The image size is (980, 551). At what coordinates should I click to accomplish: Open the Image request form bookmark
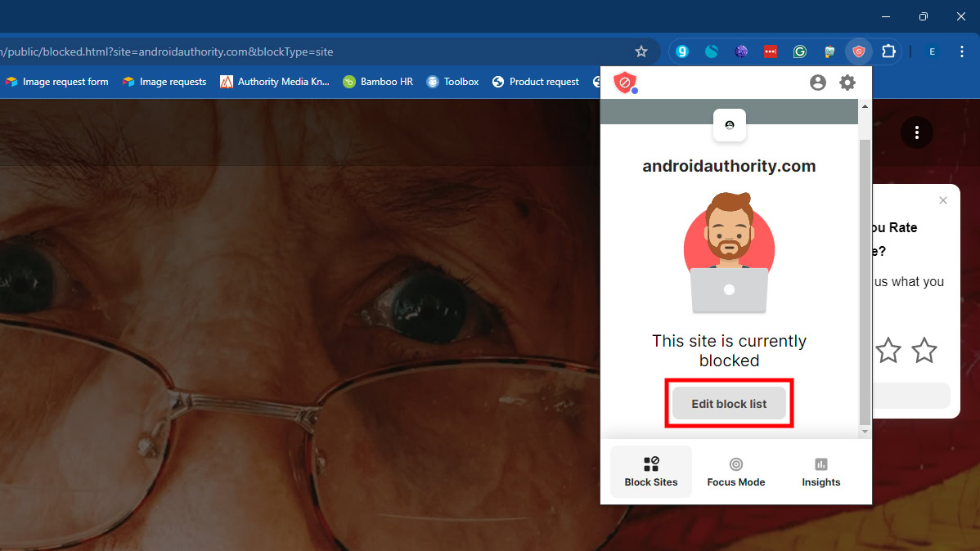(57, 82)
